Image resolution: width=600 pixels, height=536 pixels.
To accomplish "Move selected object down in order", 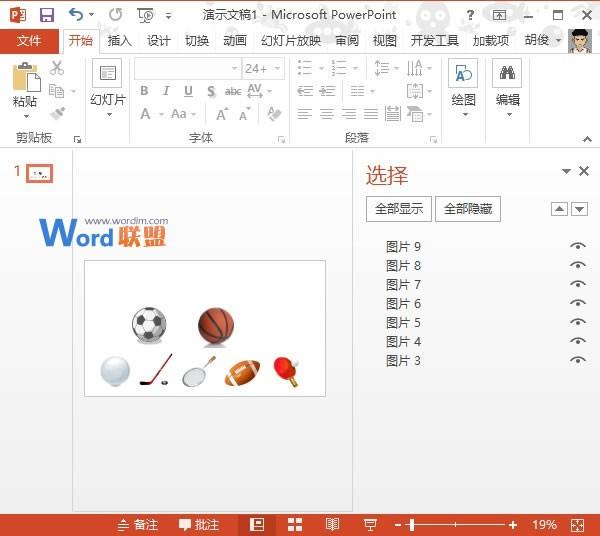I will coord(579,209).
